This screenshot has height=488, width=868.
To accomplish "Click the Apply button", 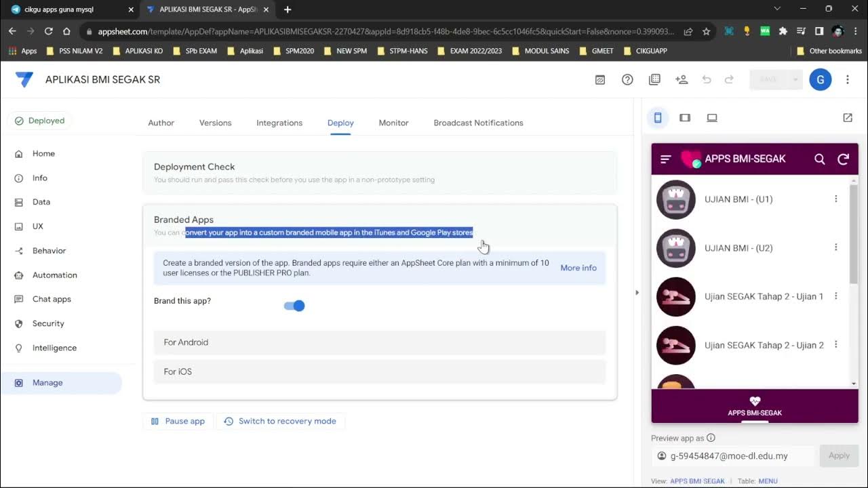I will click(x=839, y=455).
